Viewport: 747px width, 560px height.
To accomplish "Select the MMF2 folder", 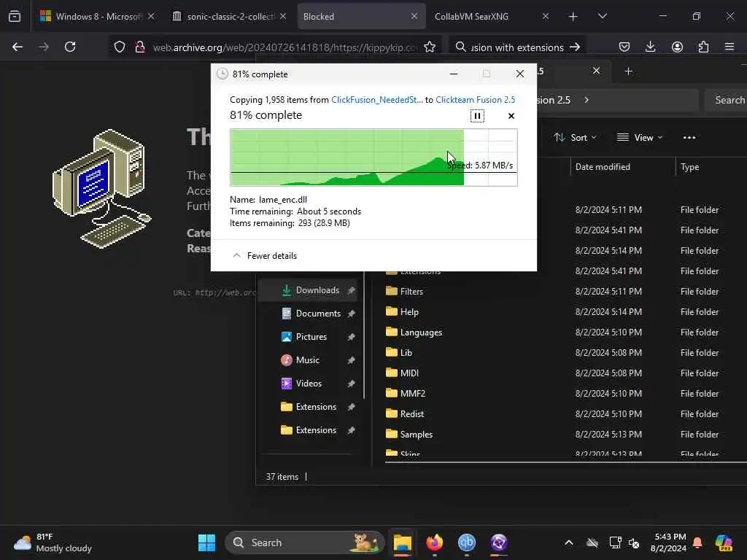I will click(406, 394).
